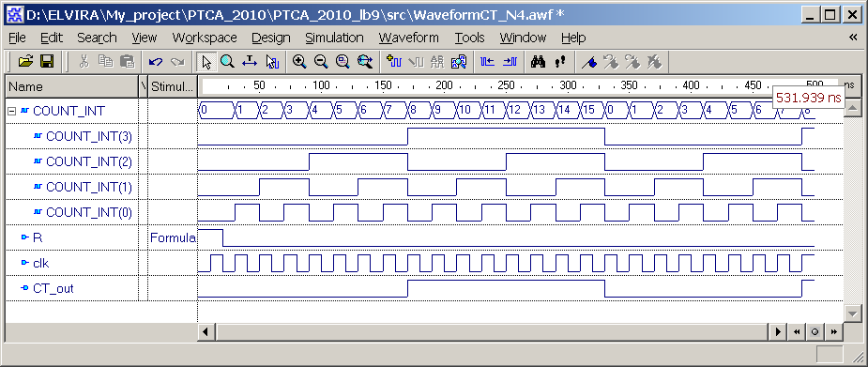This screenshot has width=868, height=367.
Task: Click the Zoom Range magnifier icon
Action: click(365, 61)
